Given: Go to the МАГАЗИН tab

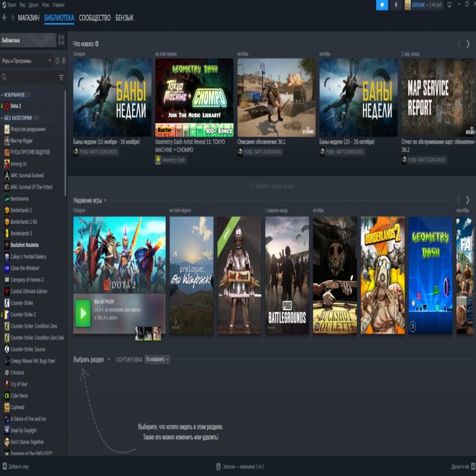Looking at the screenshot, I should click(x=29, y=18).
